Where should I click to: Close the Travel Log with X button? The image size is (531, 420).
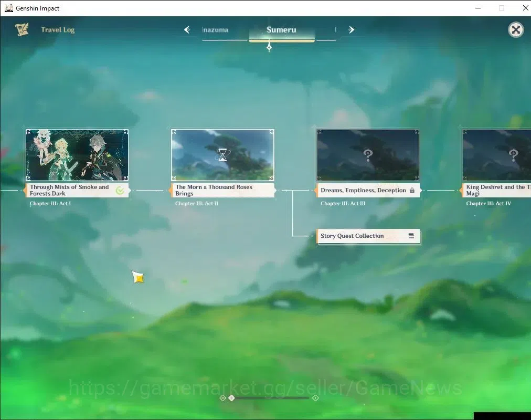pos(516,30)
